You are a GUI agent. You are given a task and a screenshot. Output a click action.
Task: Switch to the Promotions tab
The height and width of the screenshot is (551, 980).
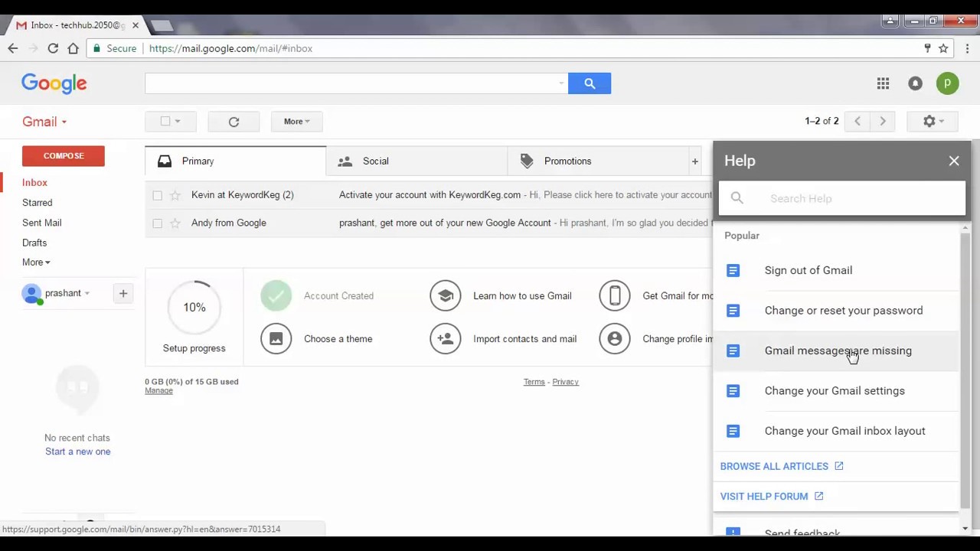[x=597, y=161]
